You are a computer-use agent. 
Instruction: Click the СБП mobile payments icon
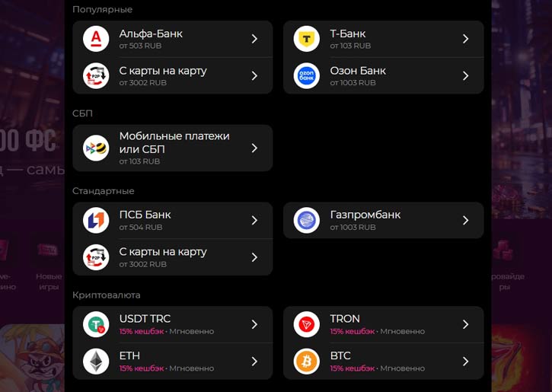(x=96, y=148)
